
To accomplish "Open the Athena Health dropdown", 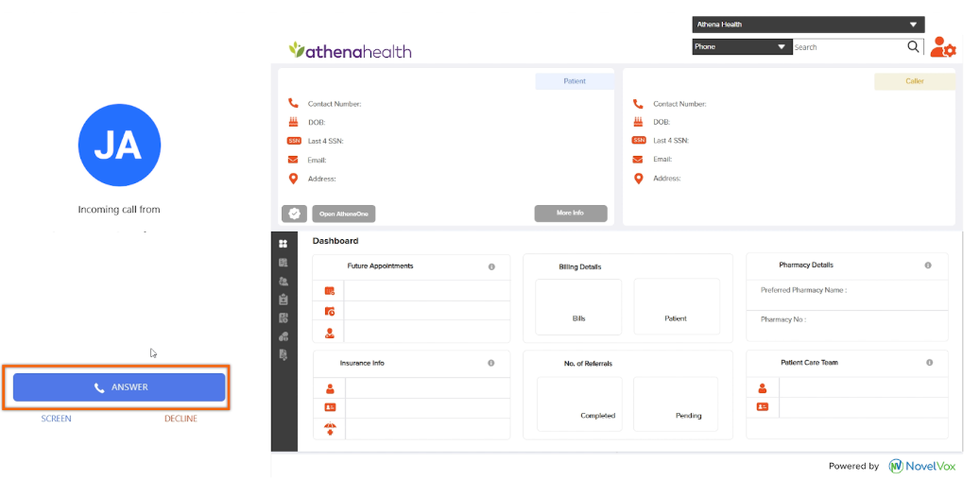I will 808,25.
